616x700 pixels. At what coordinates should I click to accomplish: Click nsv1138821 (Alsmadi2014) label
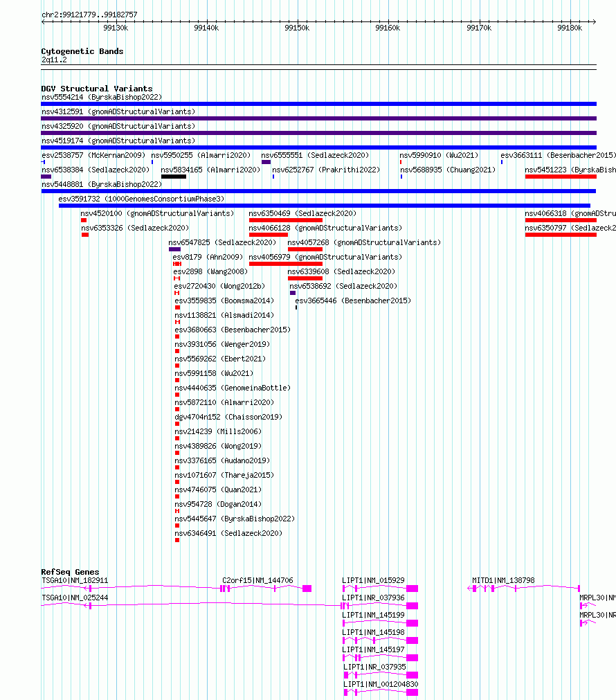224,315
